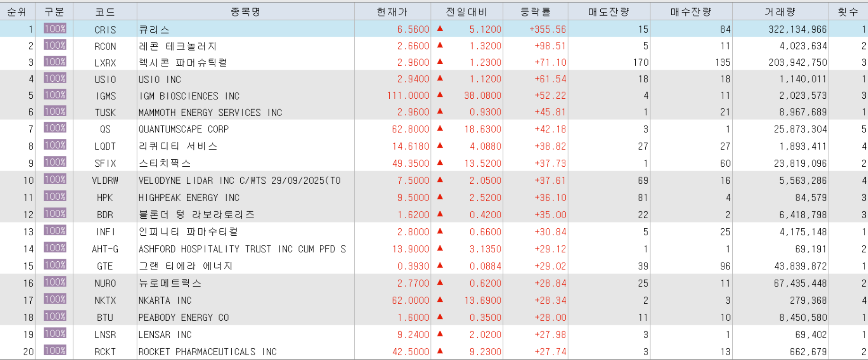The height and width of the screenshot is (360, 868).
Task: Sort by 등락률 column header
Action: click(x=535, y=12)
